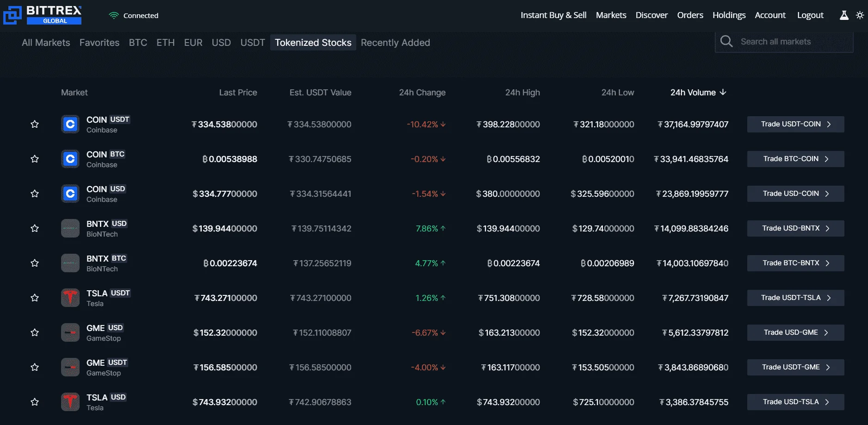Switch to the Favorites tab
868x425 pixels.
99,43
